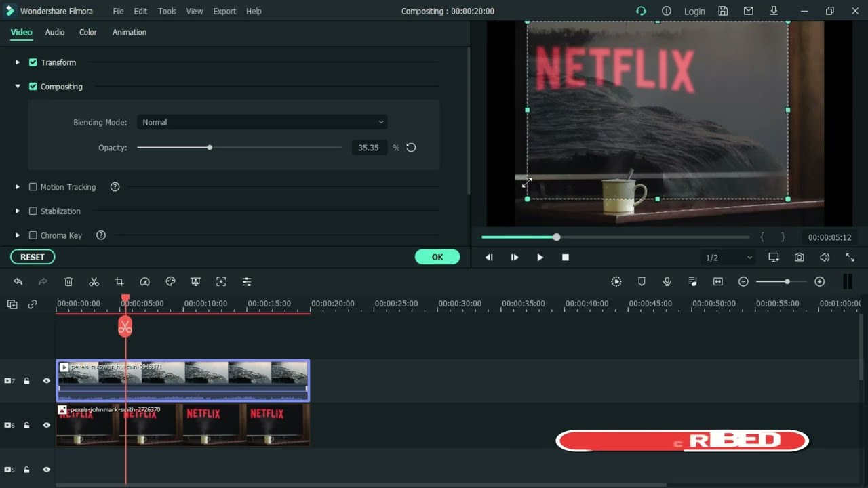Image resolution: width=868 pixels, height=488 pixels.
Task: Lock track 7 with padlock icon
Action: pyautogui.click(x=26, y=381)
